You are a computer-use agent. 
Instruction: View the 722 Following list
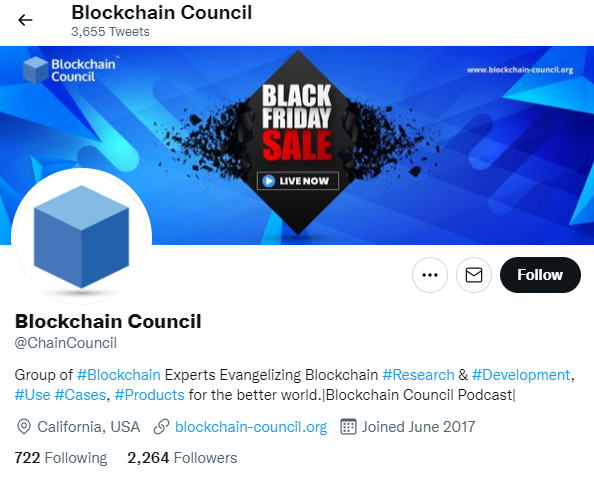61,457
